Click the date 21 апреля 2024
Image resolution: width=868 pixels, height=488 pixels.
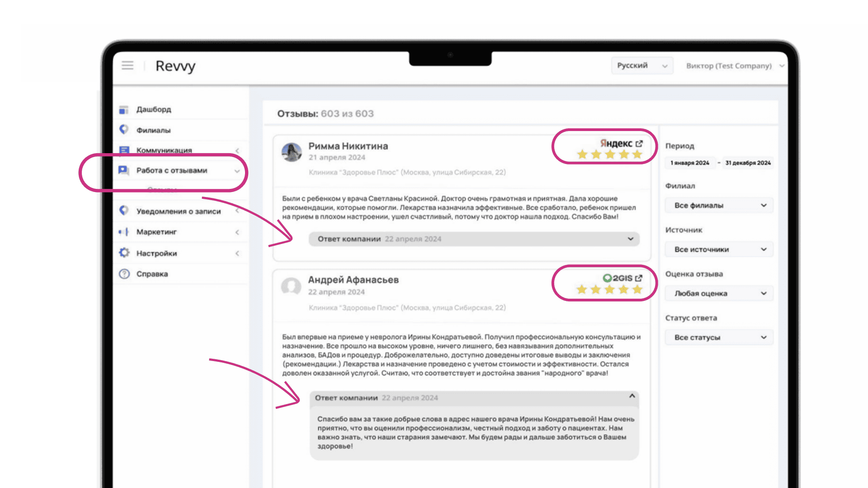coord(337,157)
